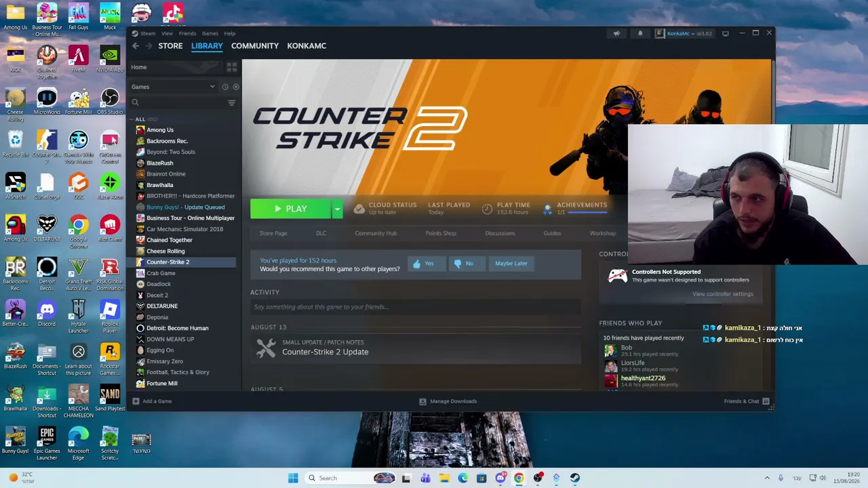Open the Counter-Strike 2 Update patch notes
The height and width of the screenshot is (488, 868).
pos(416,348)
